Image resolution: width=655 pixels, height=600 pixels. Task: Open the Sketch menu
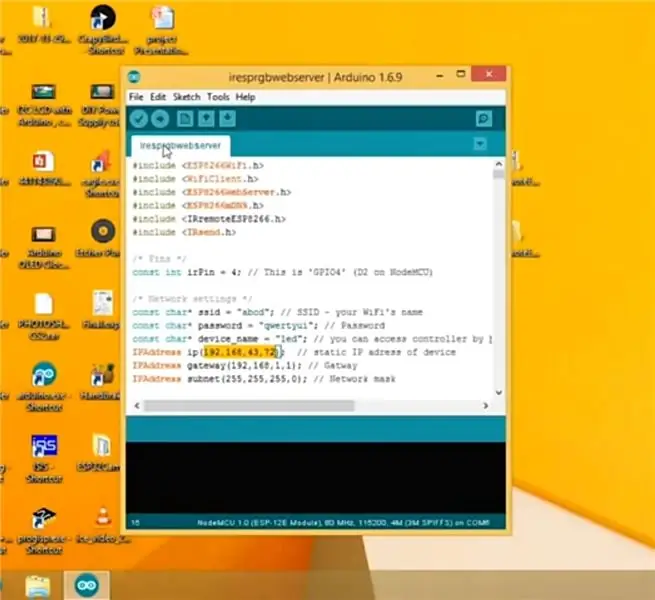click(187, 97)
